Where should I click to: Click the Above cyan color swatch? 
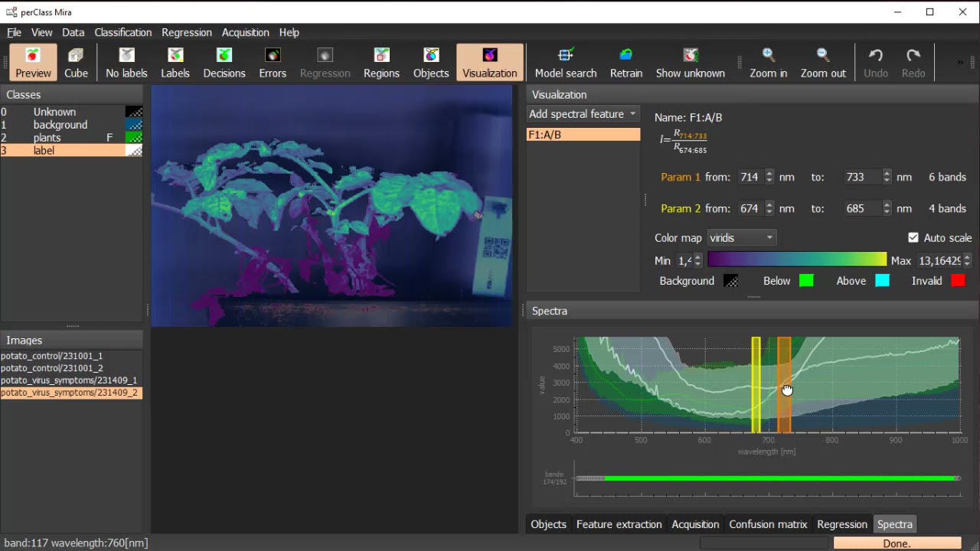(x=882, y=281)
